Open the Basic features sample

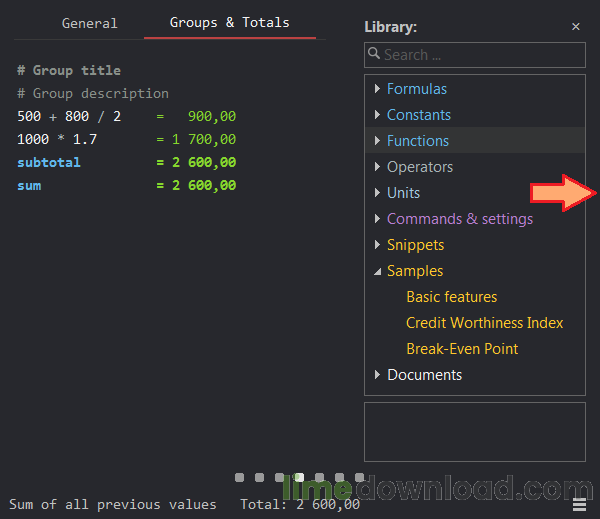tap(451, 297)
